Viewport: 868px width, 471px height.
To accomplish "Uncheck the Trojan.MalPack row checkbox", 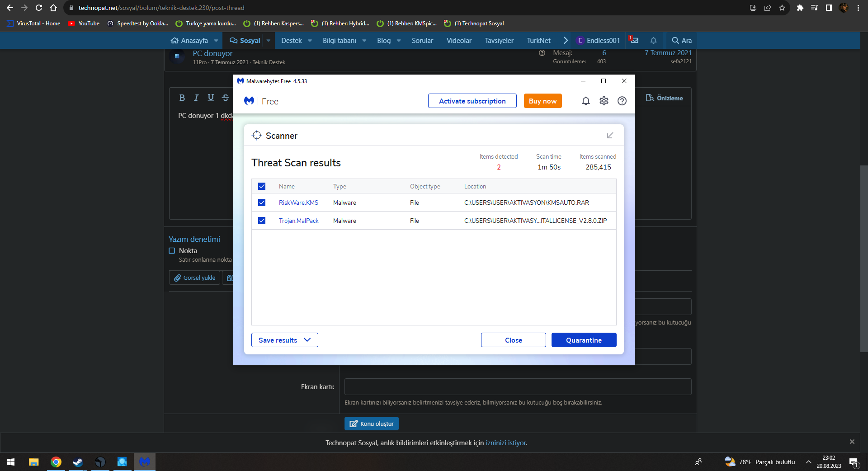I will (262, 221).
